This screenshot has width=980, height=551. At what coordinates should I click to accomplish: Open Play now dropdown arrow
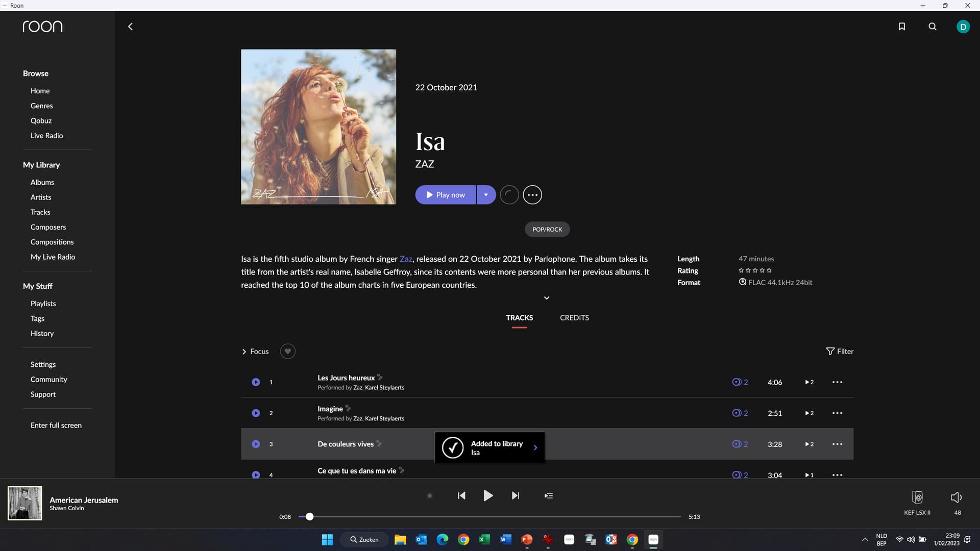click(486, 195)
